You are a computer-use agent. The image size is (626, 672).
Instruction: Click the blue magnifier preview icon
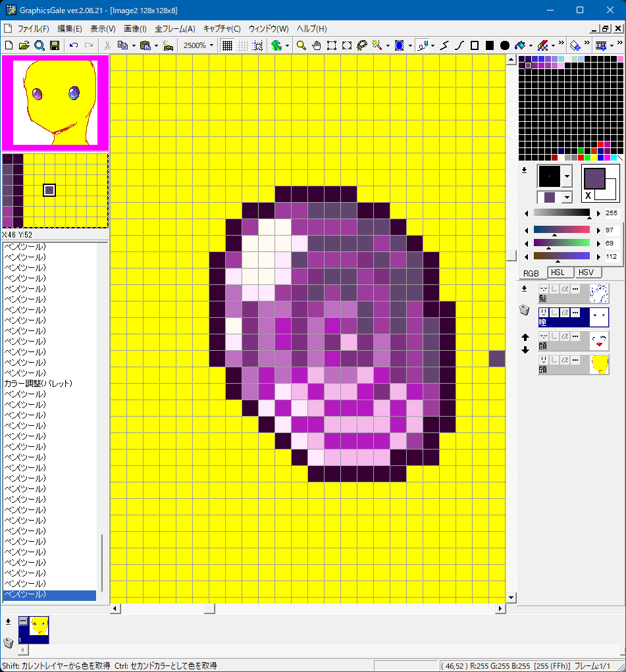pyautogui.click(x=39, y=45)
